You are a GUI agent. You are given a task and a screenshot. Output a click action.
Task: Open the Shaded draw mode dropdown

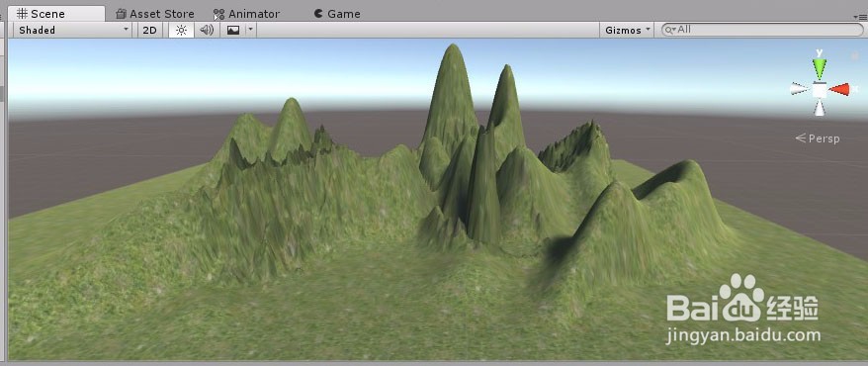point(73,30)
